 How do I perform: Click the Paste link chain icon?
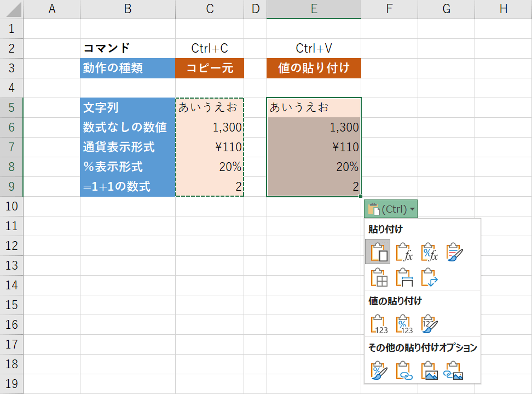(x=403, y=370)
